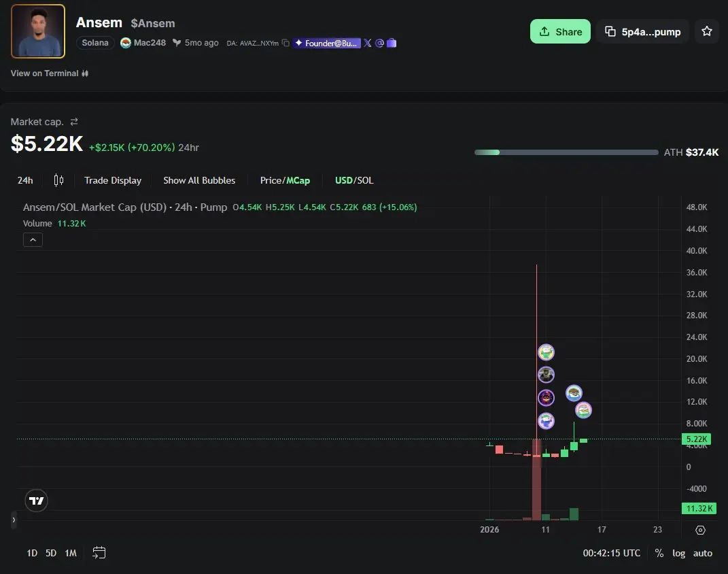The height and width of the screenshot is (574, 728).
Task: Click the purple briefcase icon
Action: pyautogui.click(x=392, y=44)
